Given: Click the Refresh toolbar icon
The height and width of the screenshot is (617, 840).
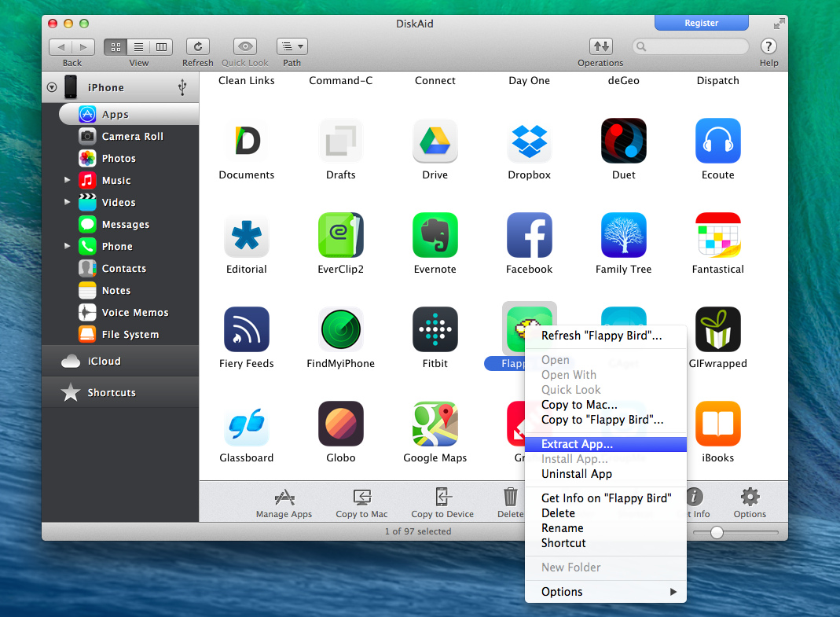Looking at the screenshot, I should pyautogui.click(x=197, y=46).
